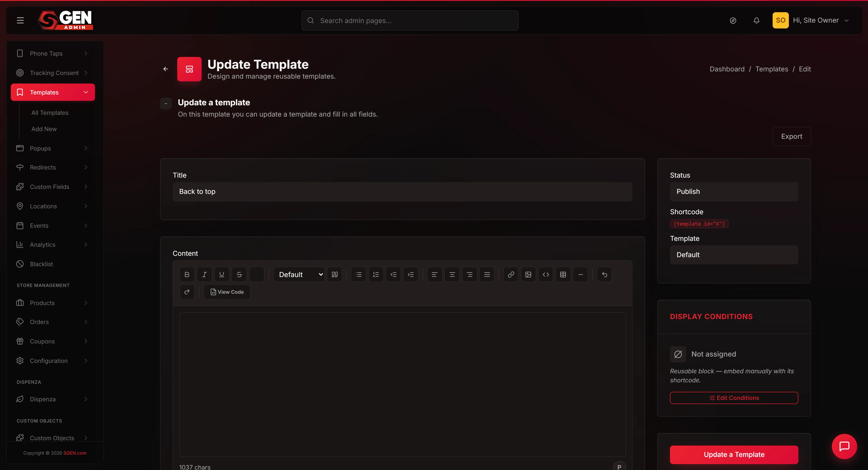Insert a hyperlink

click(511, 275)
